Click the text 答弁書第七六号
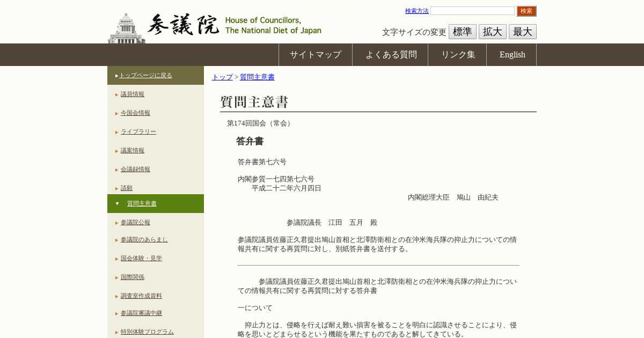This screenshot has width=644, height=338. (262, 162)
